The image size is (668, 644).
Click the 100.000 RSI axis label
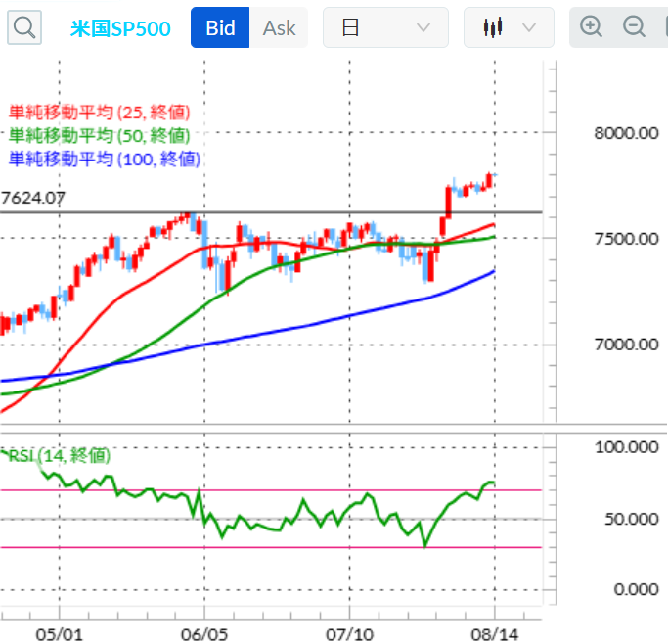coord(627,447)
